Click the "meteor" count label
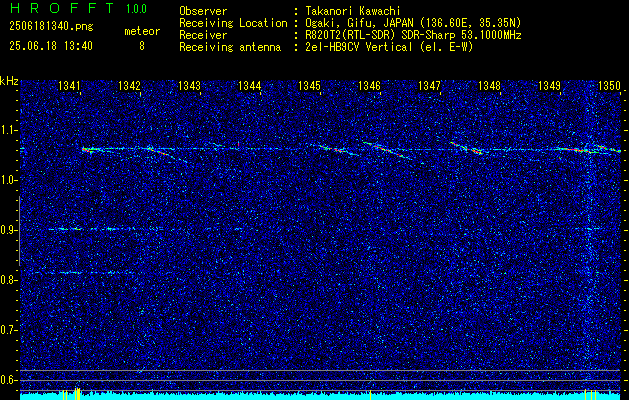Screen dimensions: 629x400 (x=142, y=31)
